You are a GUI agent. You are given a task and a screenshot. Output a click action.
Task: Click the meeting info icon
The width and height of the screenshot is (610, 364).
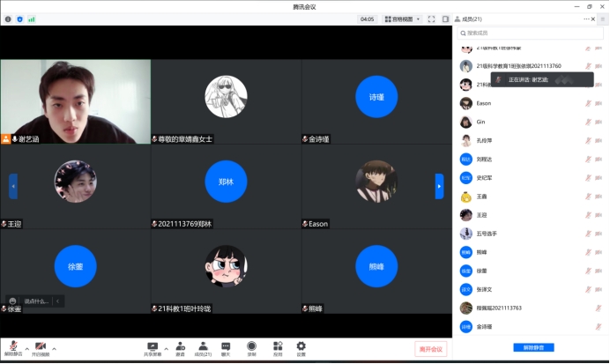click(8, 19)
